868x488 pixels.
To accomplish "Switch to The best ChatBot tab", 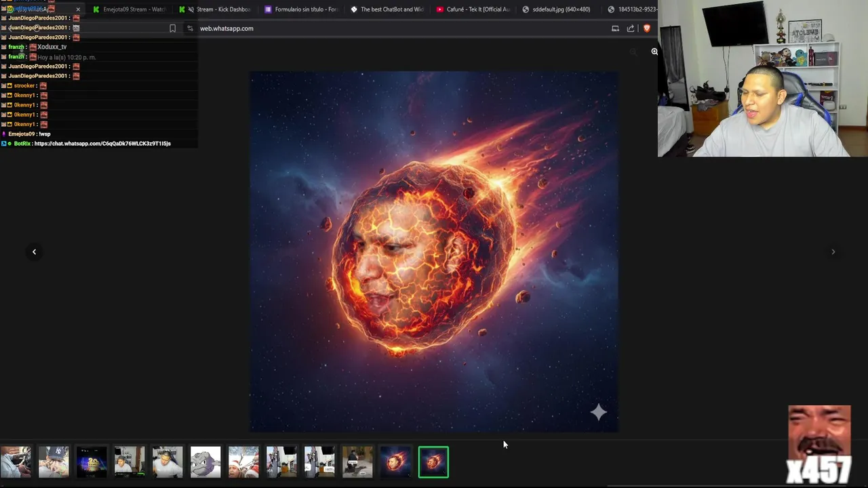I will coord(387,9).
